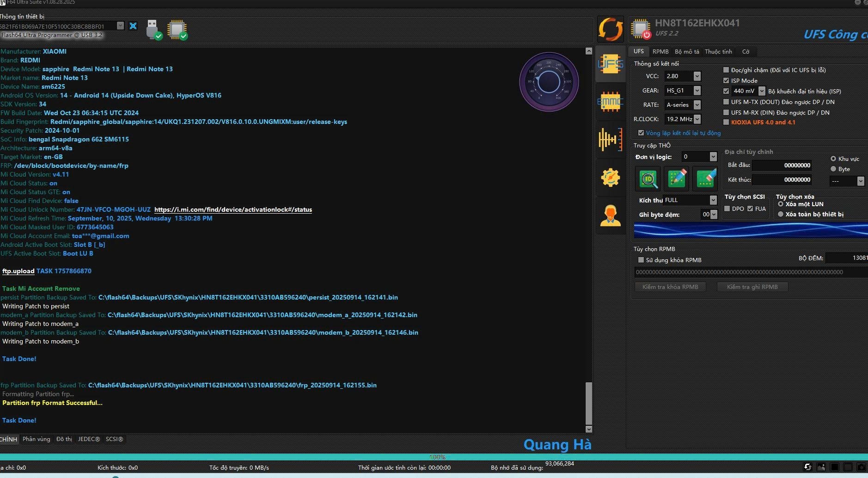Open the R.CLOCK dropdown showing 19.2 MHz
This screenshot has width=868, height=478.
(697, 119)
